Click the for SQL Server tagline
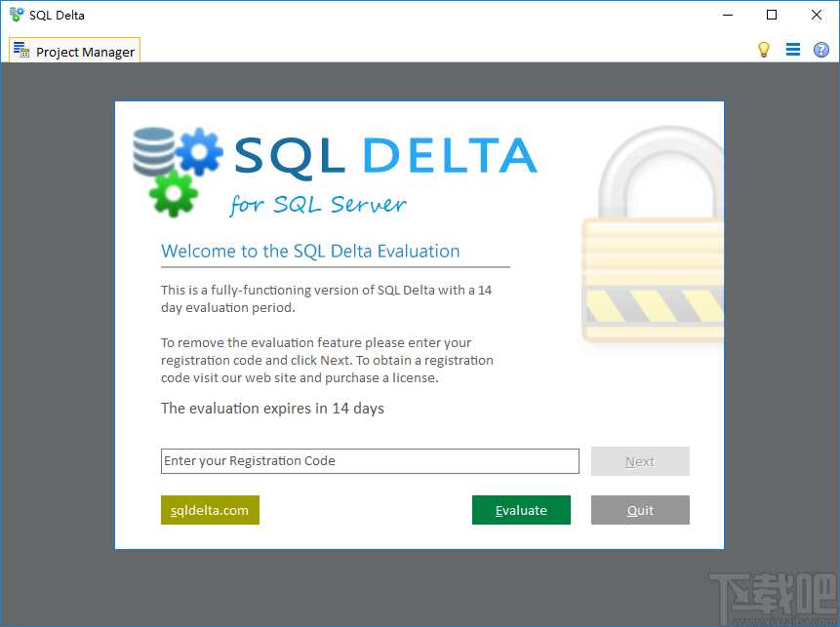The width and height of the screenshot is (840, 627). click(x=317, y=204)
